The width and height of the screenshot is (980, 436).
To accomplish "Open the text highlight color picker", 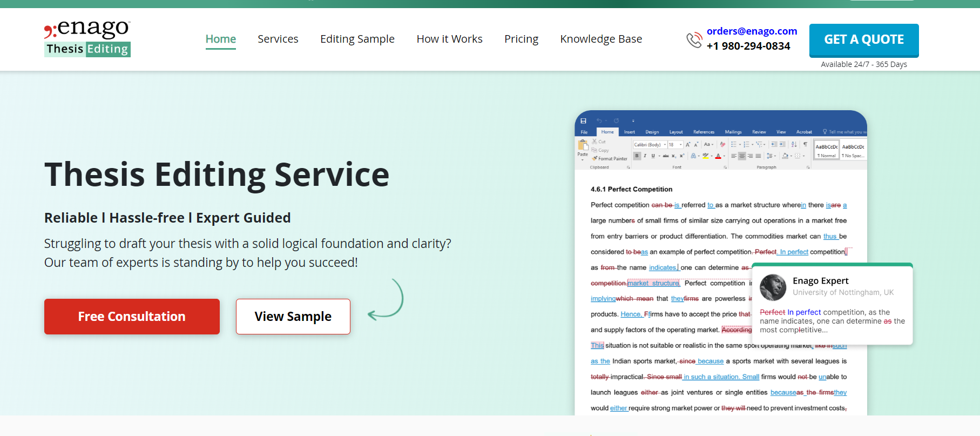I will pyautogui.click(x=708, y=156).
